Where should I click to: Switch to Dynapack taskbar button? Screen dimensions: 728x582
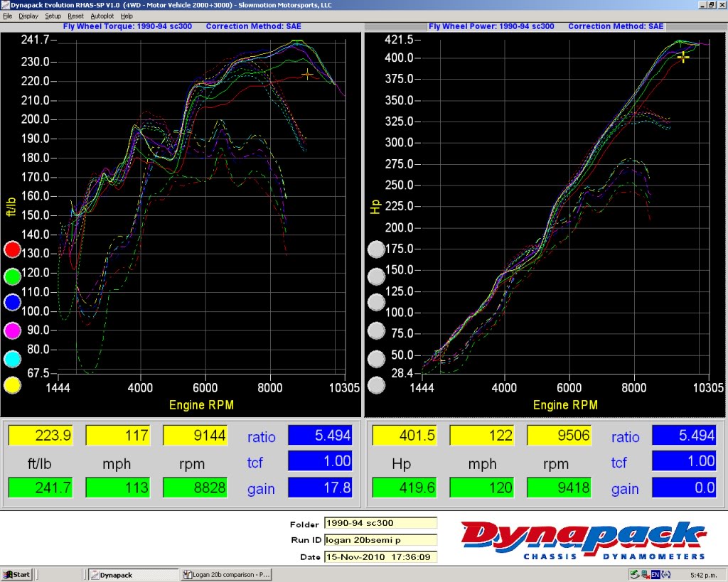coord(133,575)
